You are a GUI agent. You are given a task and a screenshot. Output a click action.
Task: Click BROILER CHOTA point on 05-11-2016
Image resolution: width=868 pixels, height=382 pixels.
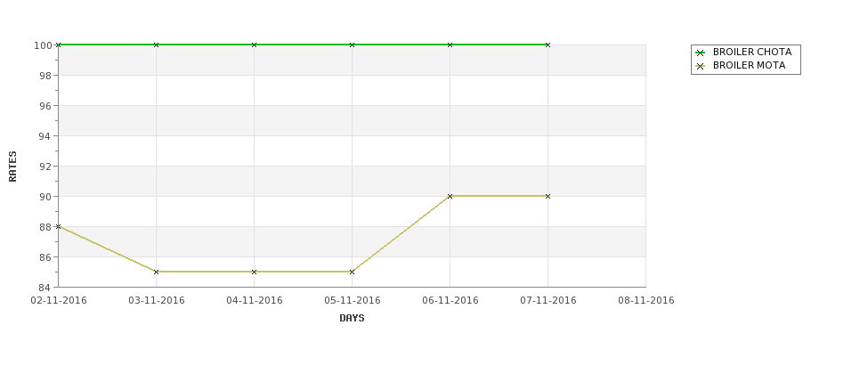[352, 45]
